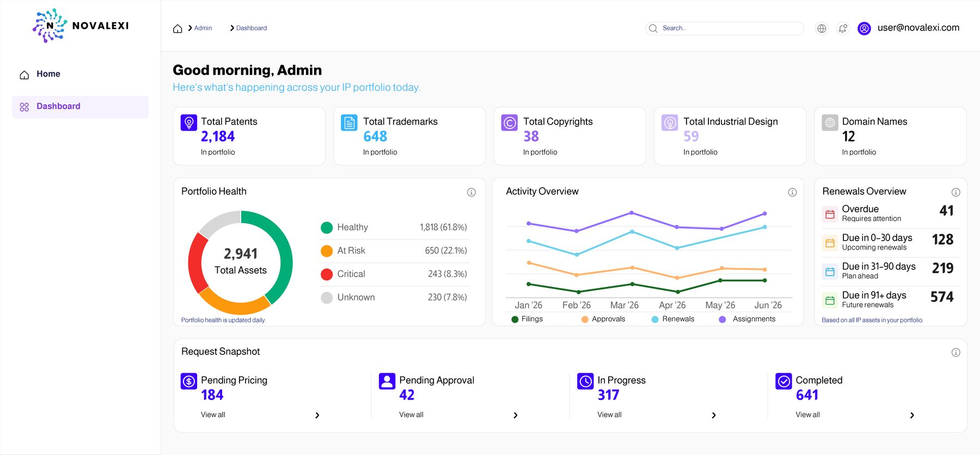
Task: Click the Total Patents lightbulb icon
Action: [189, 122]
